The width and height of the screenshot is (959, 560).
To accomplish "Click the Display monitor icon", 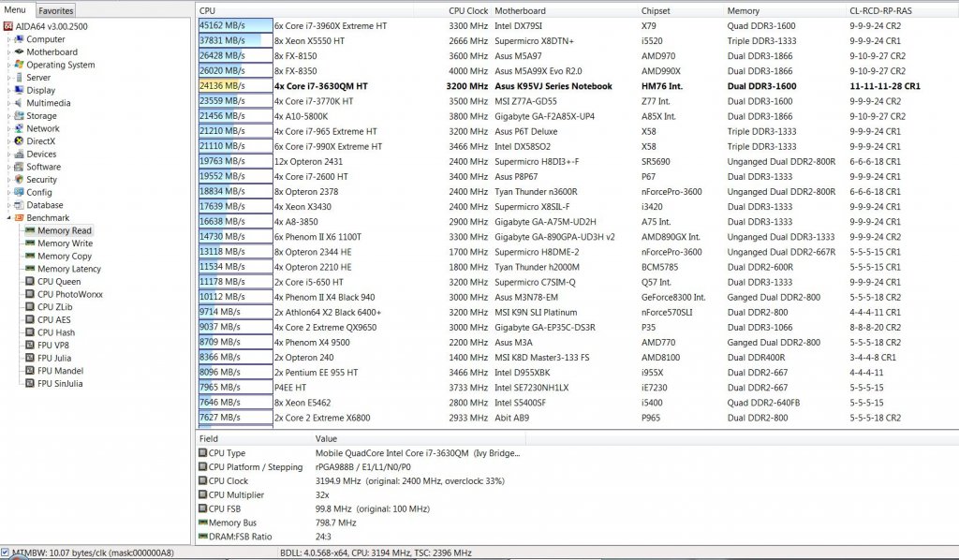I will coord(19,91).
